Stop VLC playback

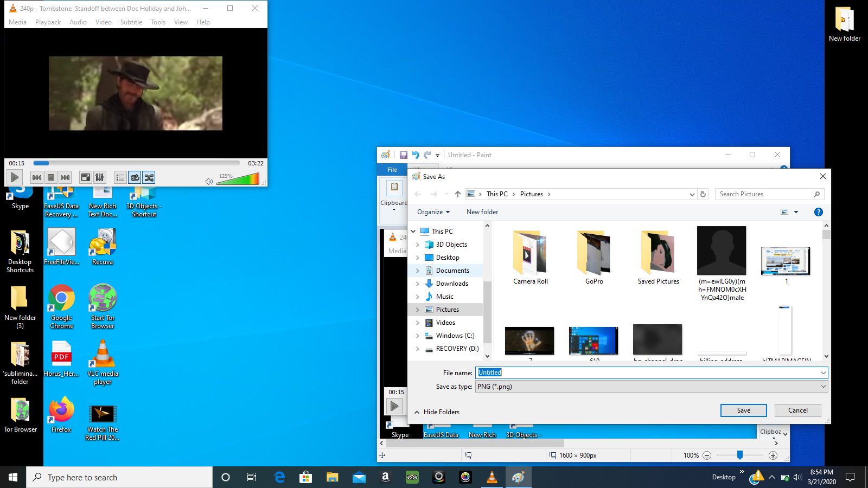tap(51, 177)
